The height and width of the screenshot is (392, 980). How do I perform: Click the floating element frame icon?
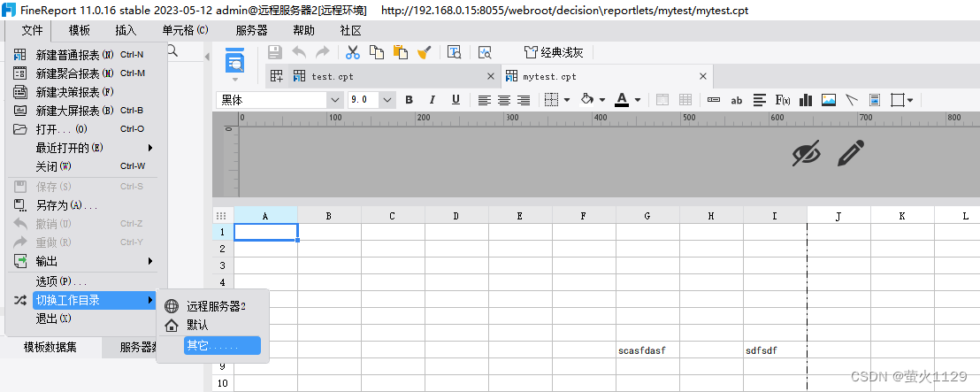coord(898,100)
